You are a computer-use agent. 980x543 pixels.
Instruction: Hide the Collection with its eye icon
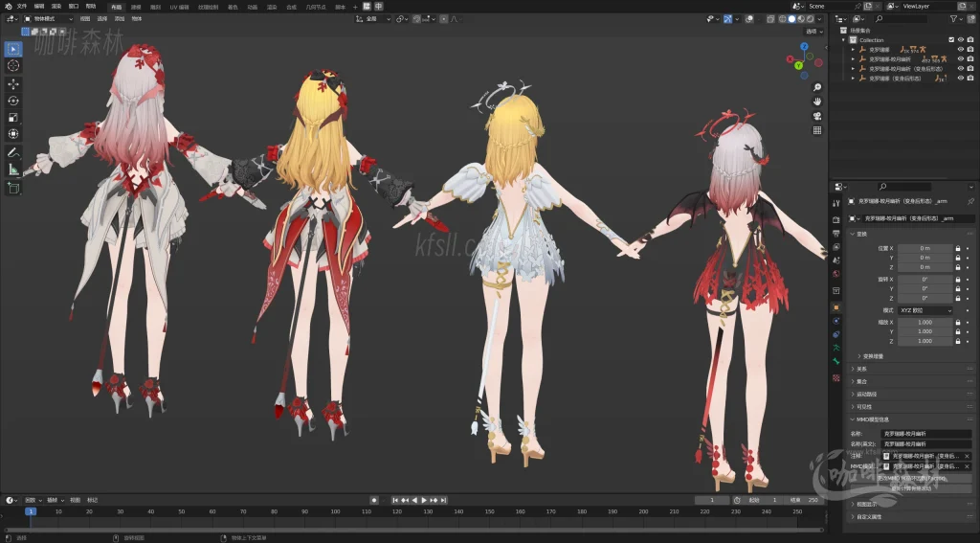pyautogui.click(x=961, y=40)
